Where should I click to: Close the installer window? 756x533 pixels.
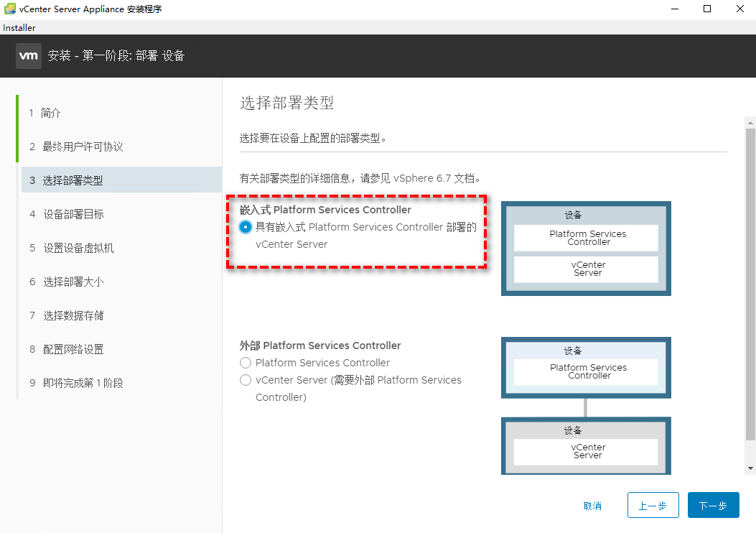(x=740, y=9)
